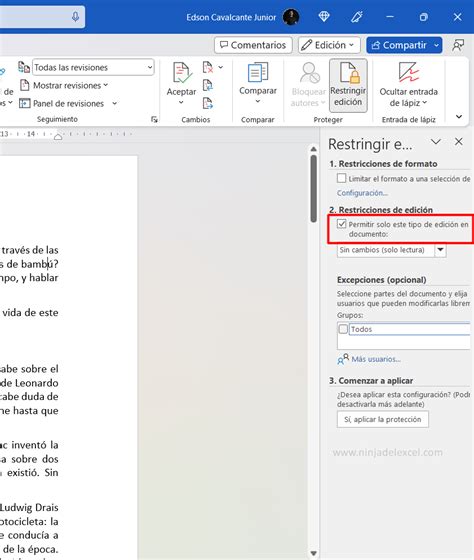
Task: Click the Panel de revisiones pane icon
Action: tap(24, 104)
